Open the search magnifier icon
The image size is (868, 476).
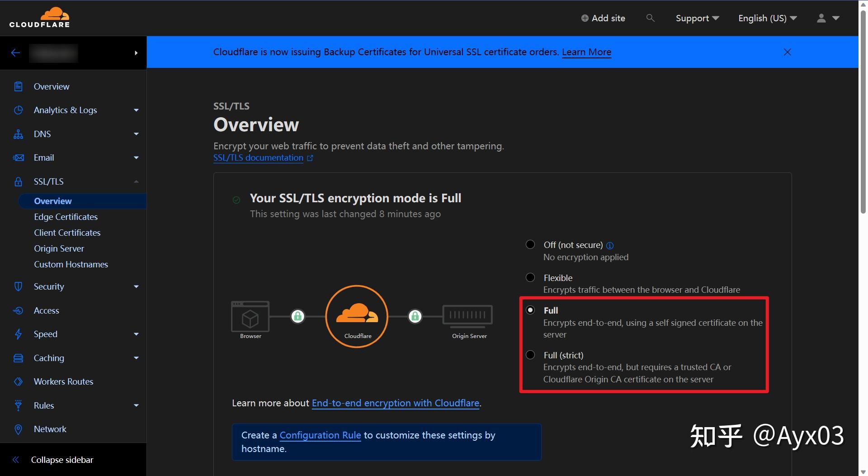point(650,18)
